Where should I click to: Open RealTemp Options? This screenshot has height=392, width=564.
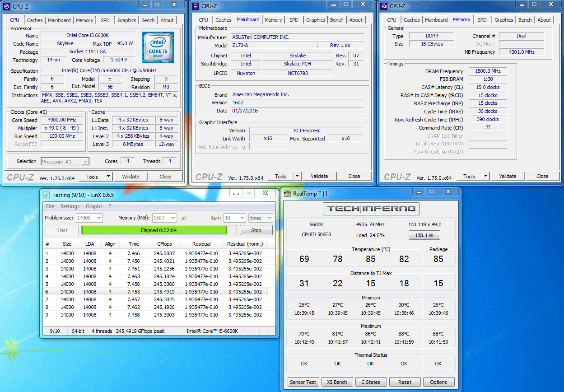tap(438, 382)
